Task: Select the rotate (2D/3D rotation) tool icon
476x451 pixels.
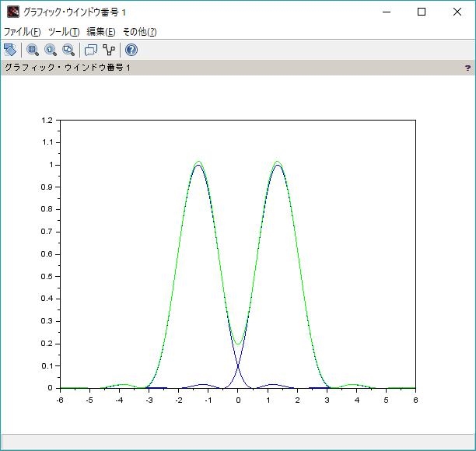Action: pyautogui.click(x=10, y=50)
